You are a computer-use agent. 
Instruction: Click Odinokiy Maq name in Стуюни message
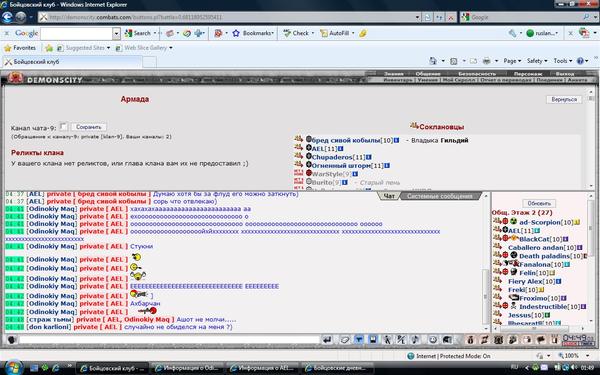click(52, 246)
